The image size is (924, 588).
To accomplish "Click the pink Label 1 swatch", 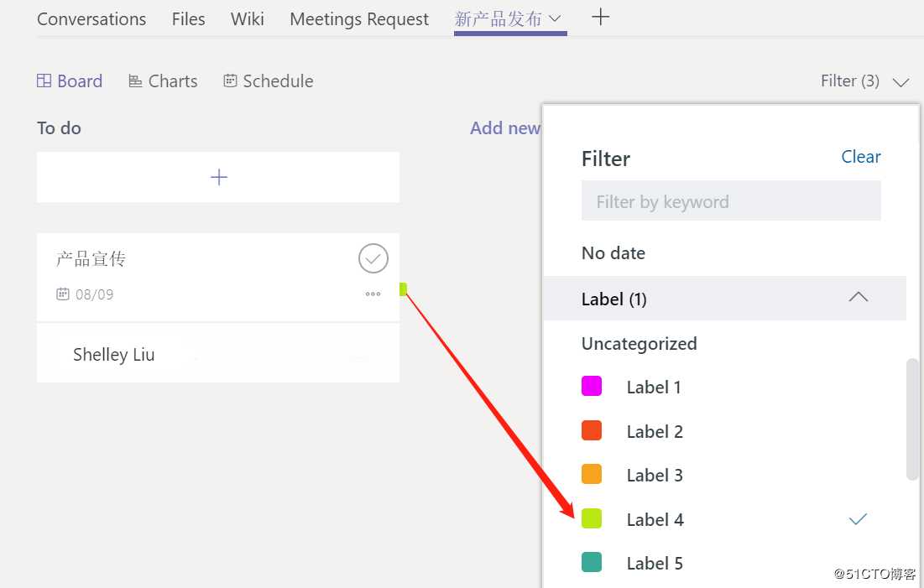I will (x=592, y=386).
